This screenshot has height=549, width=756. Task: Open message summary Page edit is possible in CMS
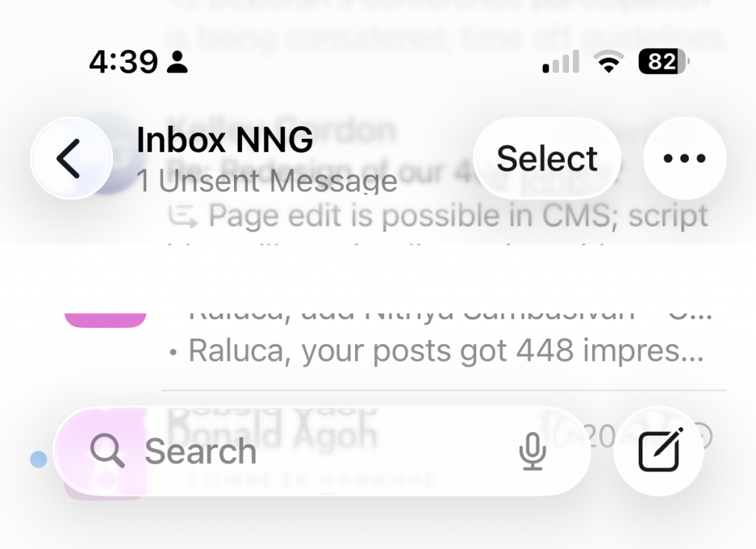pyautogui.click(x=458, y=216)
